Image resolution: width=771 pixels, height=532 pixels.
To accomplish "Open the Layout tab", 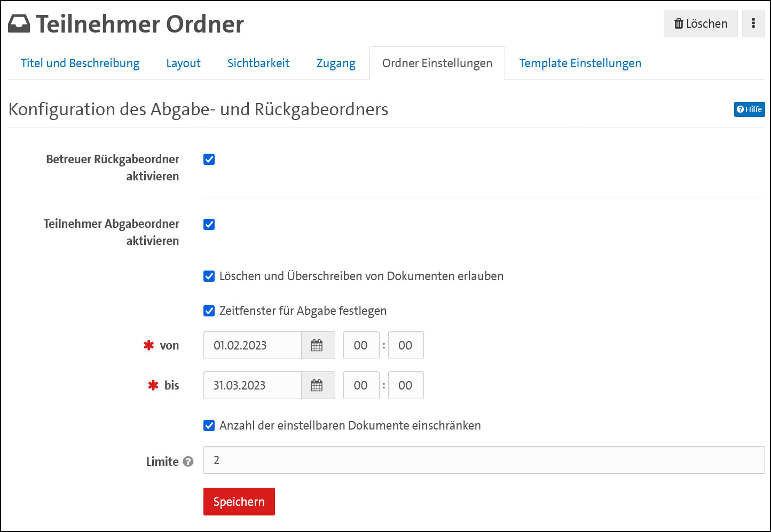I will point(183,63).
